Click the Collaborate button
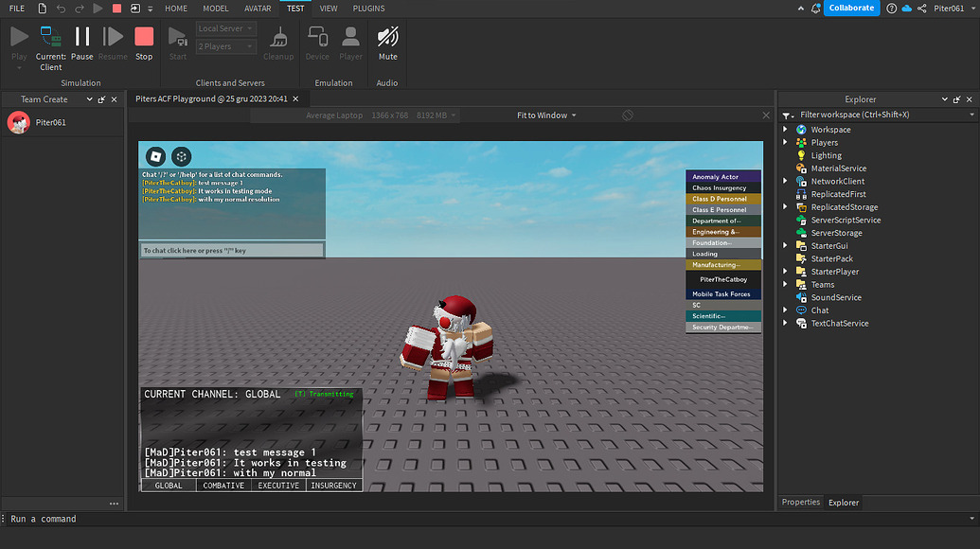Screen dimensions: 980x549 849,8
